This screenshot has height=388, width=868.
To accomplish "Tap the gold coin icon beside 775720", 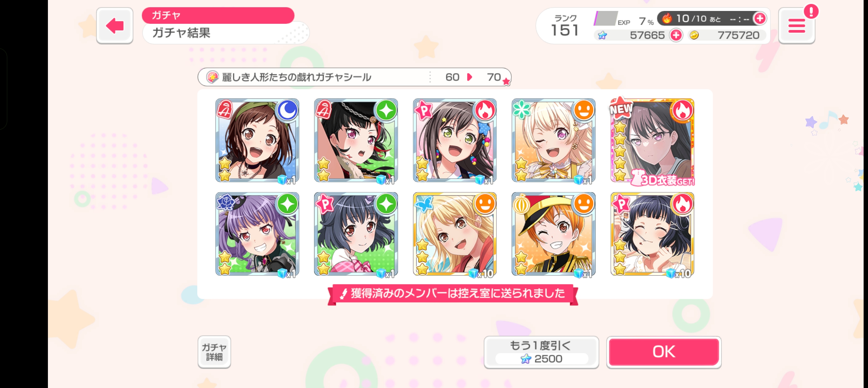I will (x=694, y=35).
